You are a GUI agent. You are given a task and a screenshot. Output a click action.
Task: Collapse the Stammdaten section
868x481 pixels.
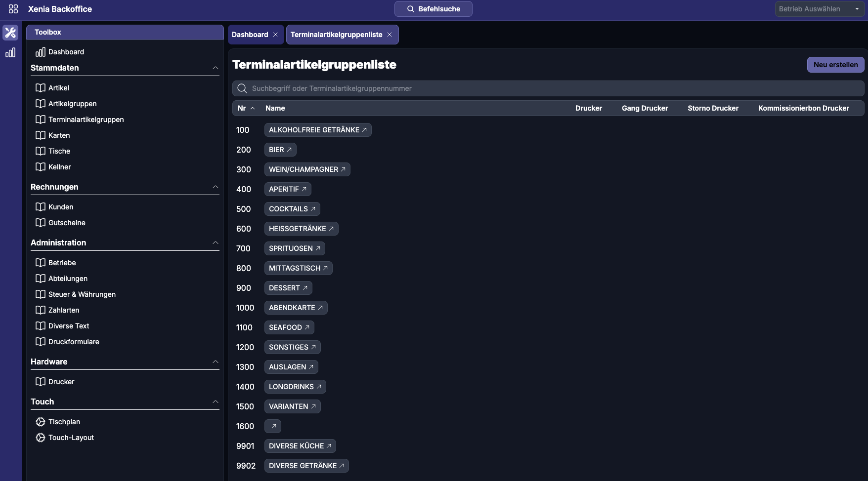tap(216, 68)
